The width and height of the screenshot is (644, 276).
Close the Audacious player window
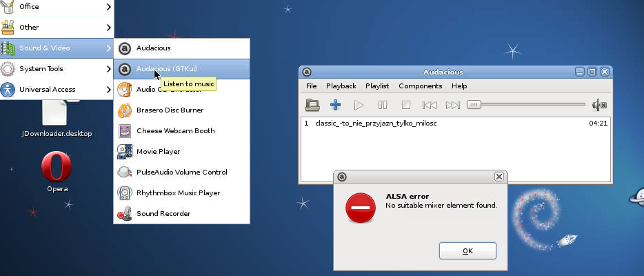[604, 72]
